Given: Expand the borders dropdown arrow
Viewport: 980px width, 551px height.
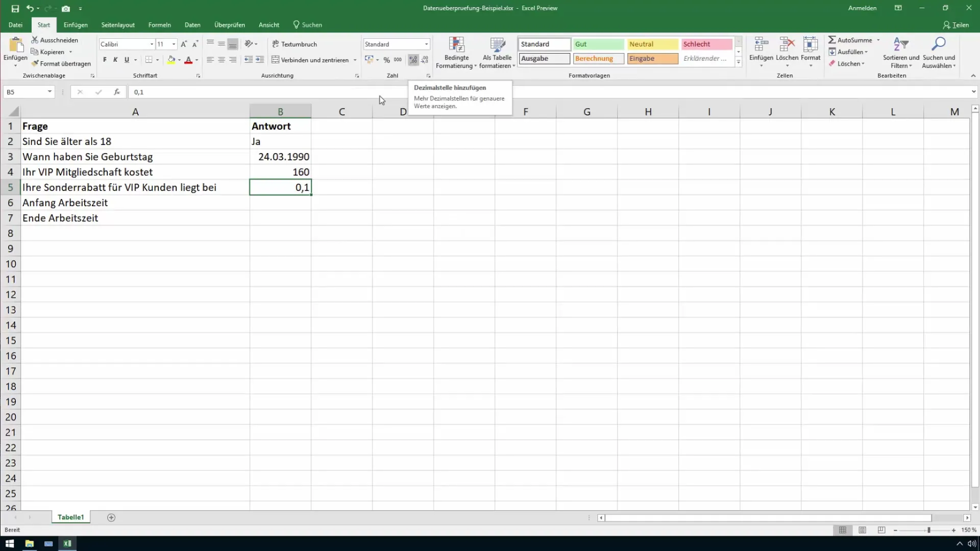Looking at the screenshot, I should click(157, 60).
